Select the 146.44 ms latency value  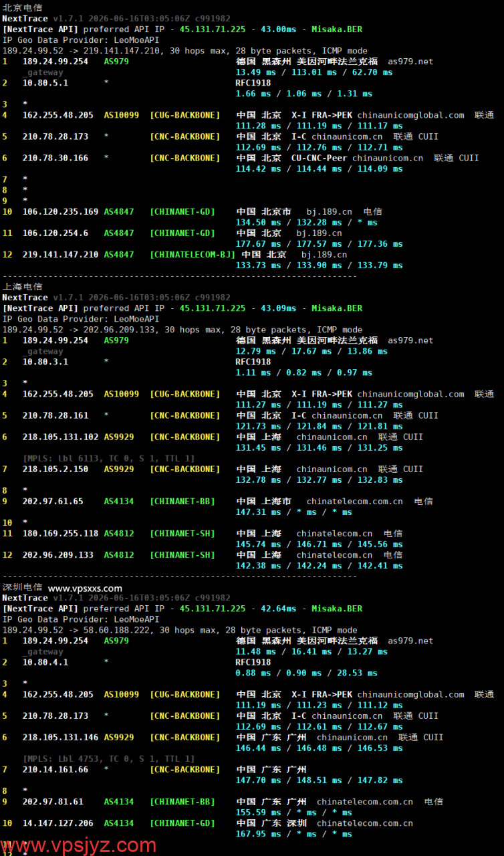260,748
